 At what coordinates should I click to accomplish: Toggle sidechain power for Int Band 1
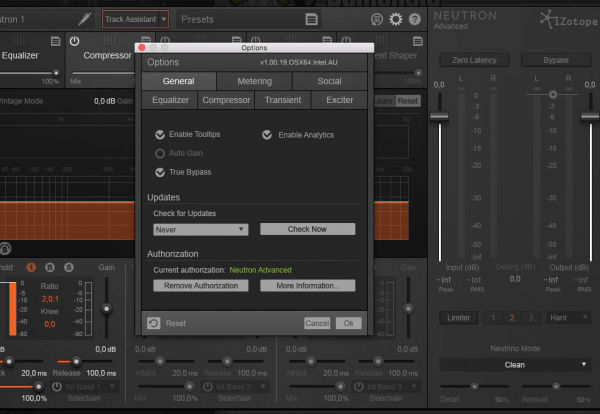[x=57, y=387]
